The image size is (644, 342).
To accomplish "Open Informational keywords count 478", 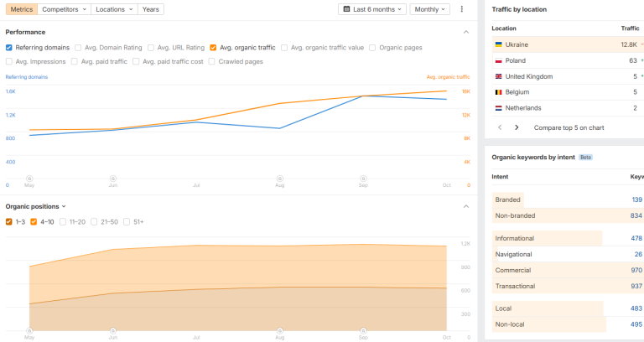I will [636, 238].
